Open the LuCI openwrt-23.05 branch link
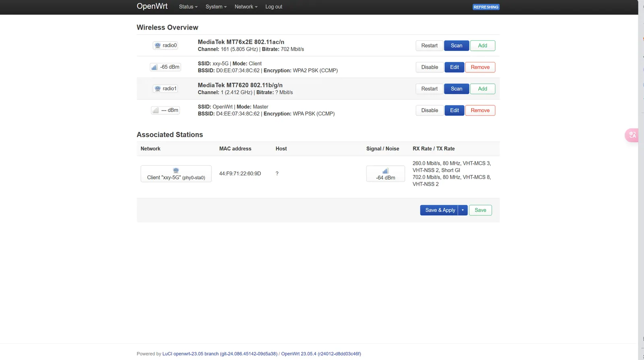 pyautogui.click(x=220, y=354)
